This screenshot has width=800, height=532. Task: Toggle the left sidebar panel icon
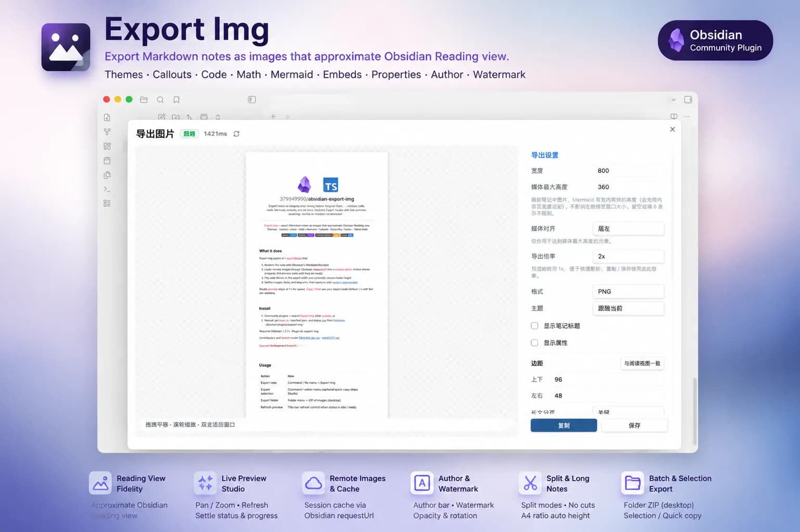coord(252,99)
